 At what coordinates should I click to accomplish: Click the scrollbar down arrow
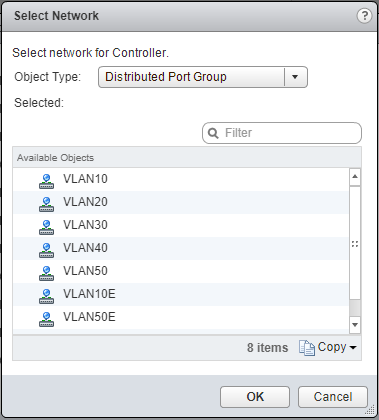(x=355, y=325)
